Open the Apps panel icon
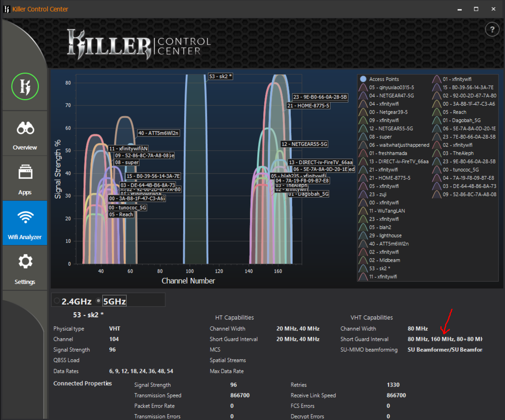Screen dimensions: 505x420 coord(25,172)
